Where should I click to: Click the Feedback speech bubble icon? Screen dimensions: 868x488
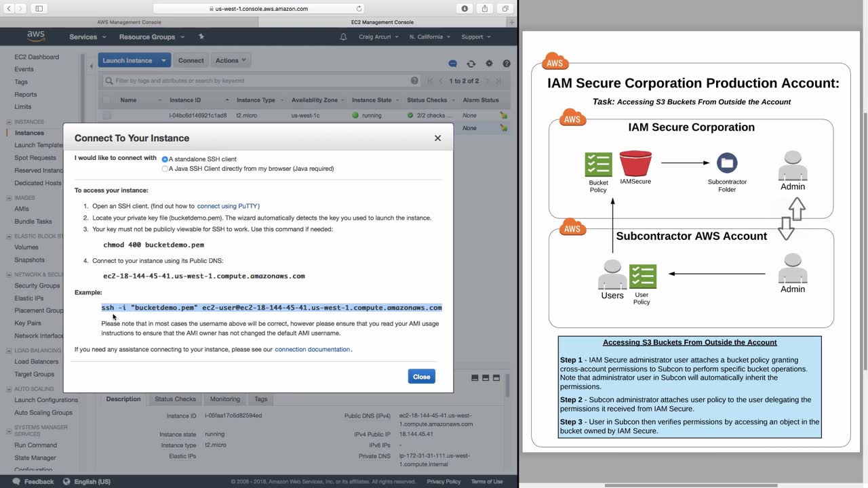(16, 482)
